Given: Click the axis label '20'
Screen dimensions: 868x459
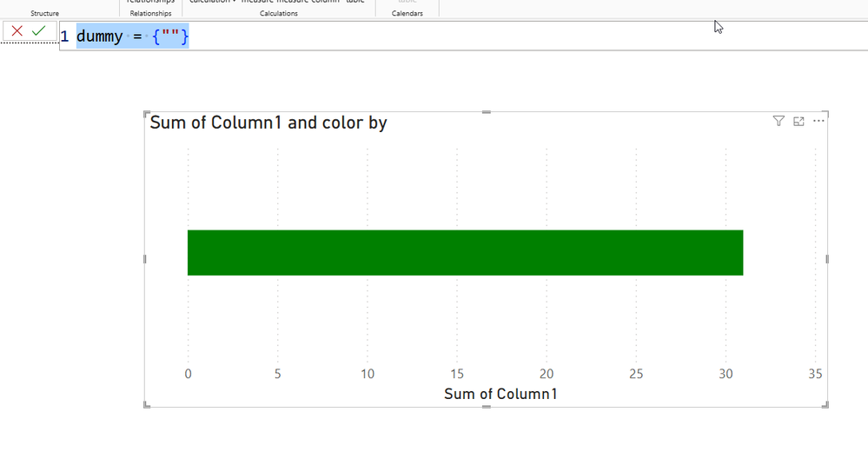Looking at the screenshot, I should (547, 374).
